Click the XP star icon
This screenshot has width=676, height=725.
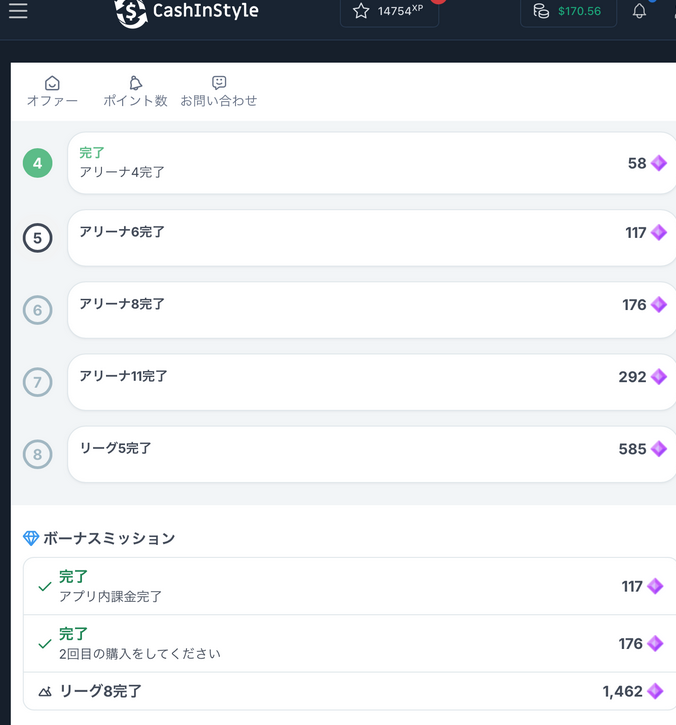click(x=361, y=11)
